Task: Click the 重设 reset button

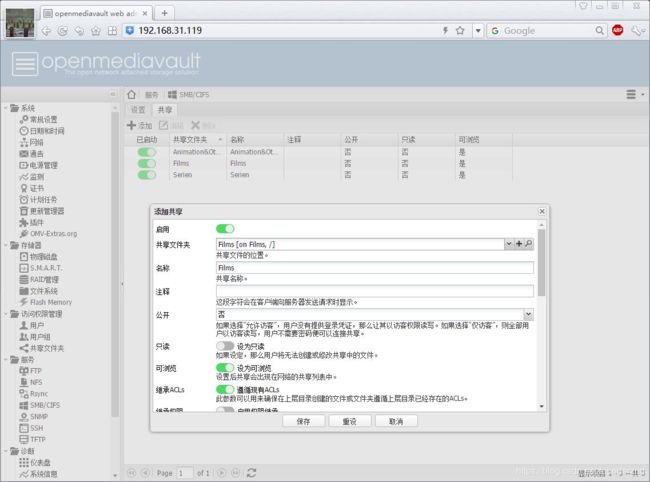Action: 349,421
